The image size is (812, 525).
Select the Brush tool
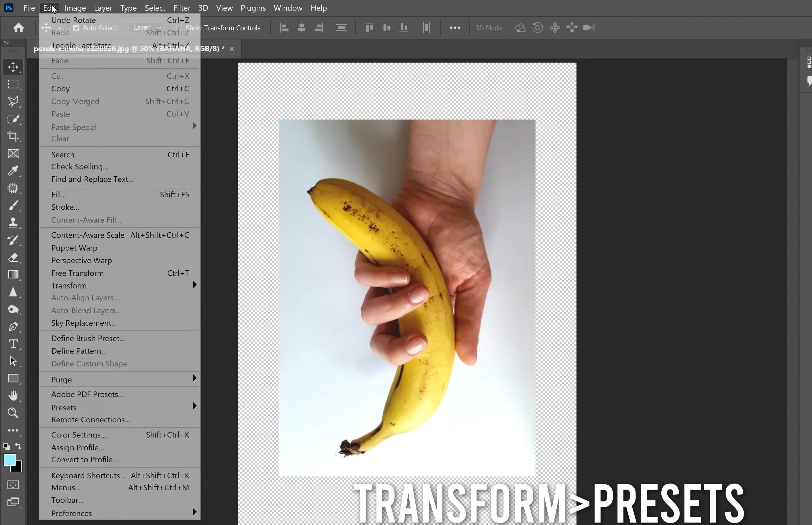pyautogui.click(x=13, y=206)
